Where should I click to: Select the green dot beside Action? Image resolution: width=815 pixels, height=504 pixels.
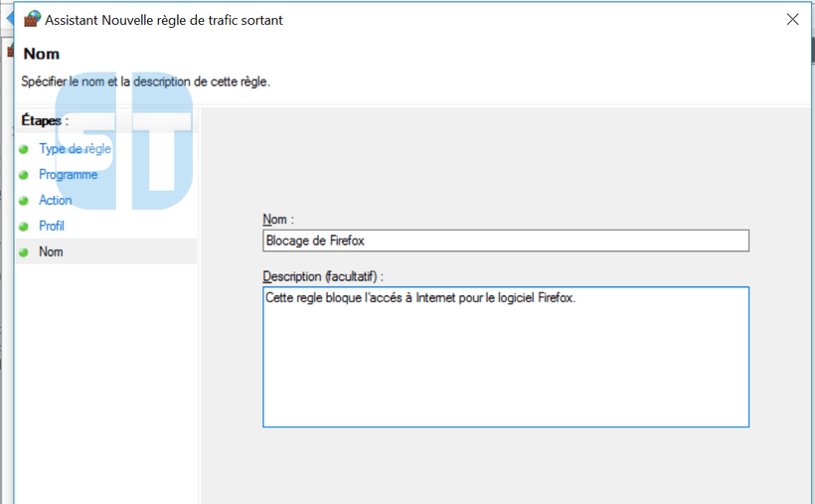tap(24, 201)
